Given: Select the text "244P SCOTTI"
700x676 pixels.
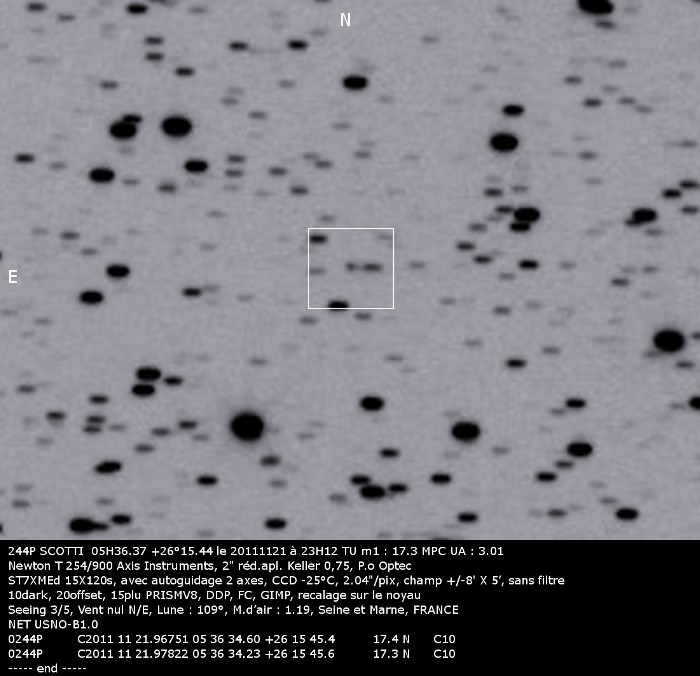Looking at the screenshot, I should (x=46, y=551).
